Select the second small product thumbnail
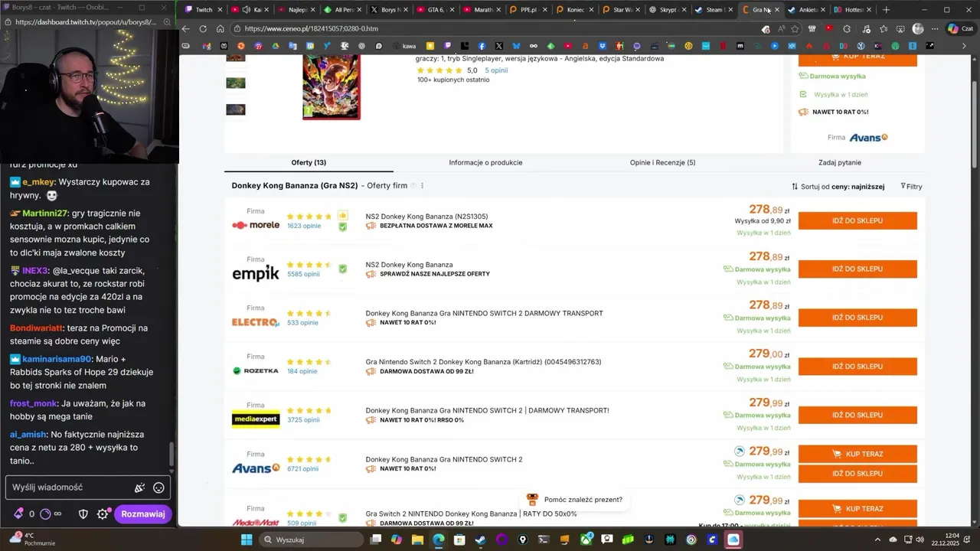Screen dimensions: 980x551 [x=236, y=83]
